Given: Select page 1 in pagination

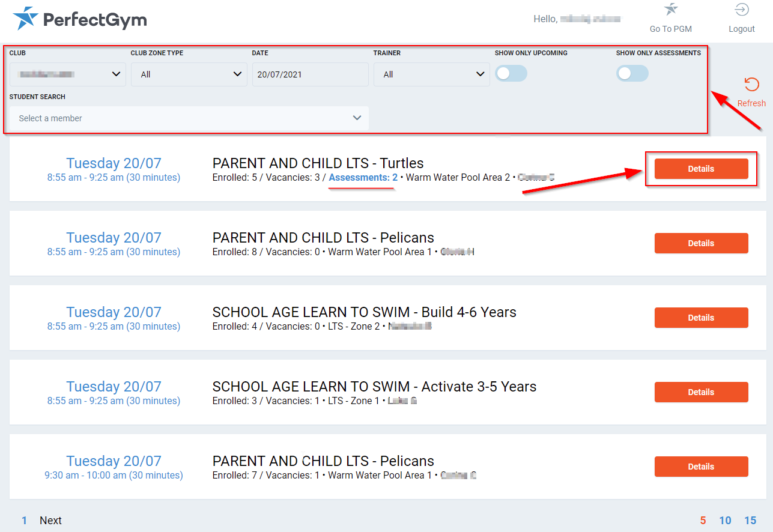Looking at the screenshot, I should tap(24, 521).
